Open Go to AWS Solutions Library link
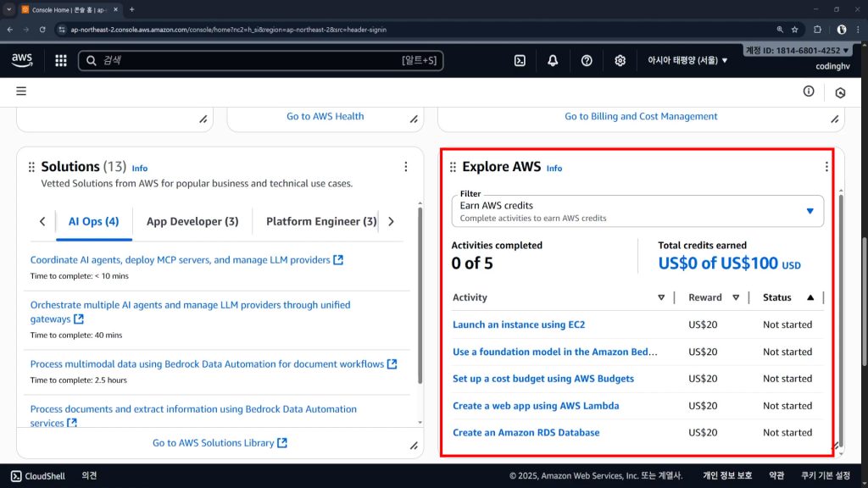The height and width of the screenshot is (488, 868). pyautogui.click(x=220, y=442)
